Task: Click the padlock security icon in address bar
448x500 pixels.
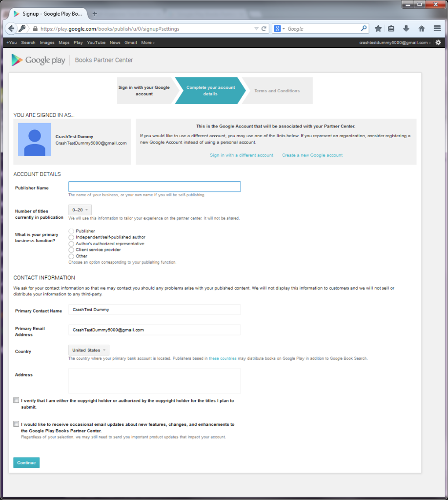Action: [x=35, y=29]
